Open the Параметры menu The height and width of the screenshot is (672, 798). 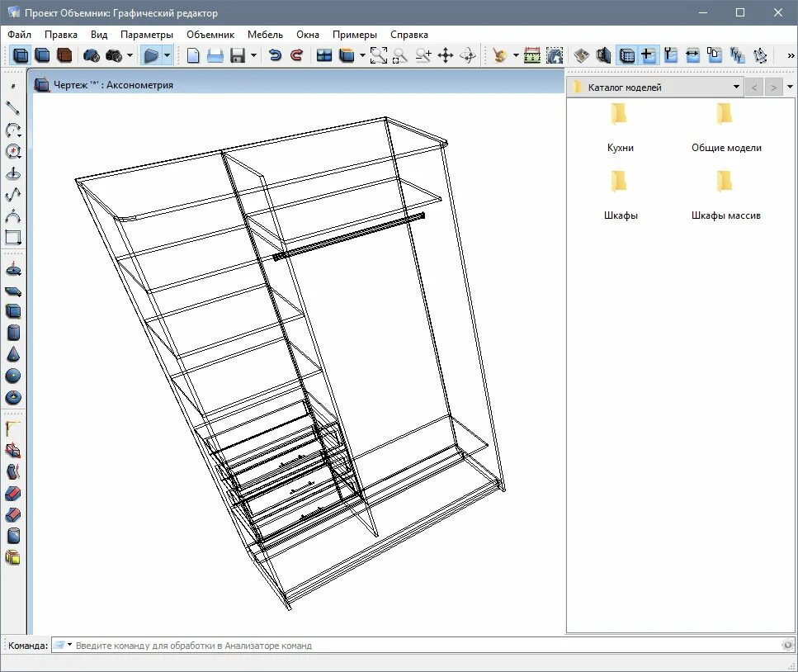[147, 35]
